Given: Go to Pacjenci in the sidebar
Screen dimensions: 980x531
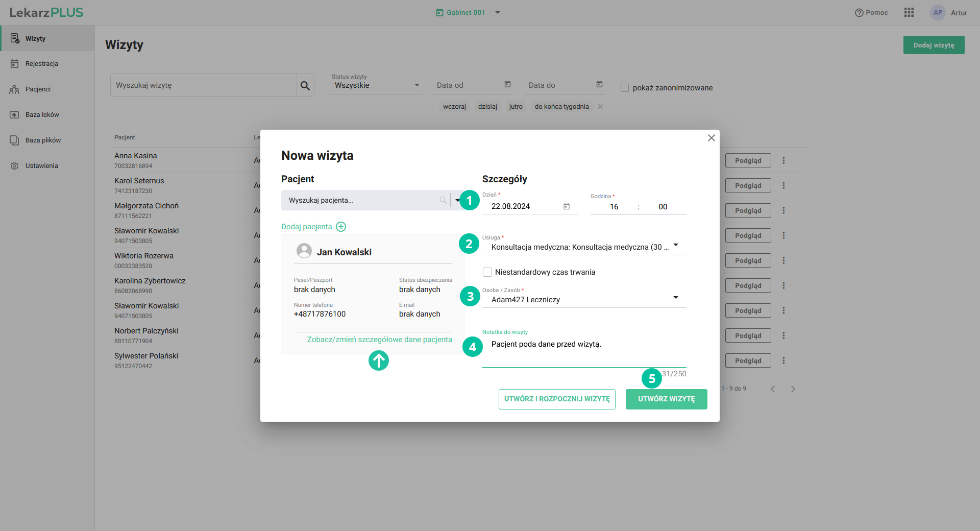Looking at the screenshot, I should pyautogui.click(x=38, y=89).
